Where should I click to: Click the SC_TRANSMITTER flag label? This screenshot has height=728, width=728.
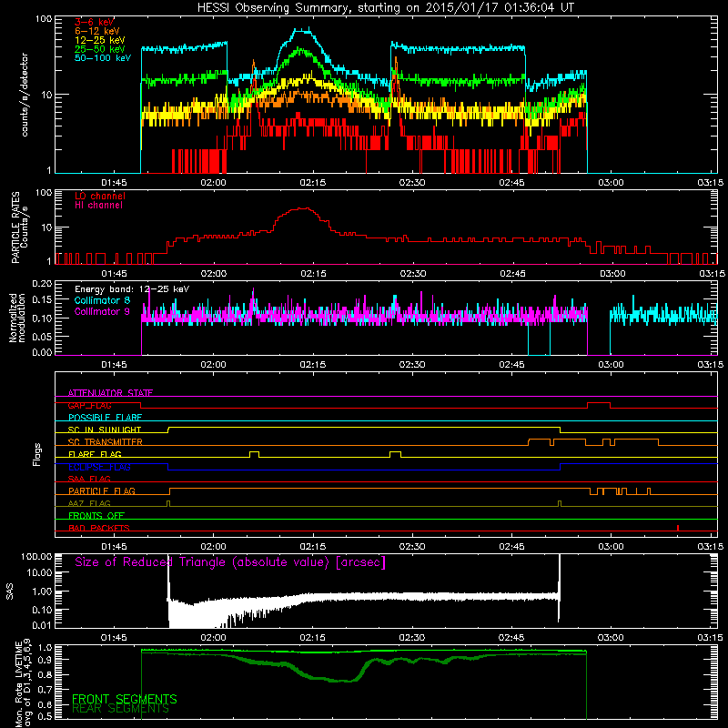pos(106,442)
